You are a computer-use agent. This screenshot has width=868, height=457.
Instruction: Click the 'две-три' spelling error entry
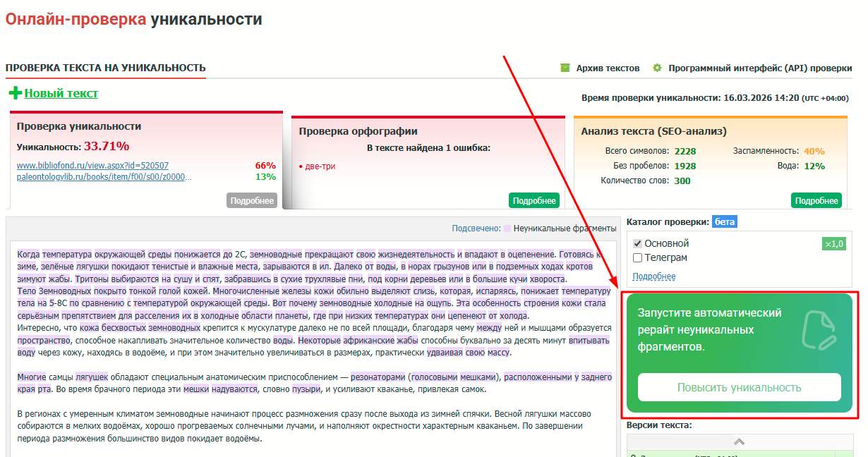coord(320,166)
